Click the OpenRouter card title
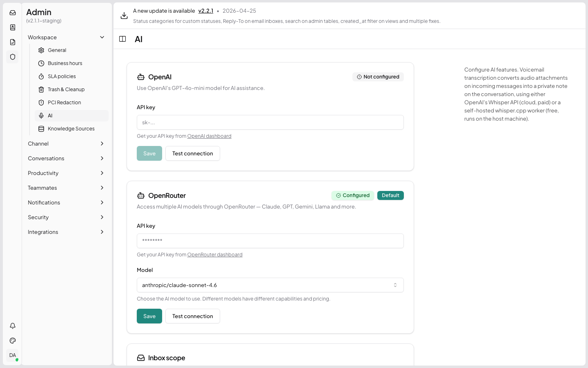The image size is (588, 368). (167, 195)
